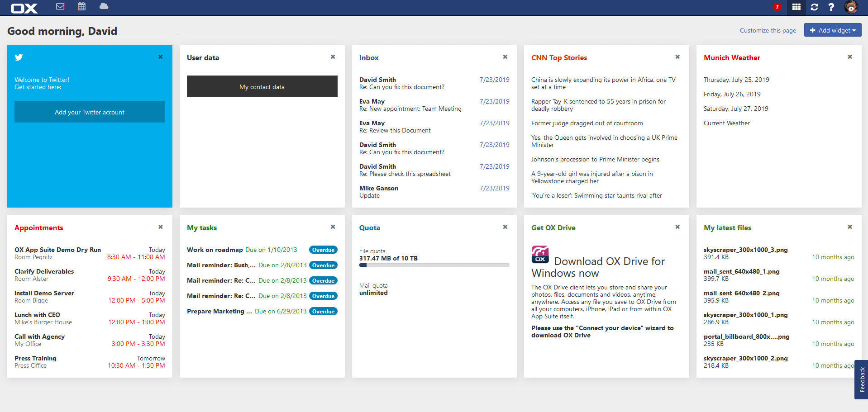Open the Add widget dropdown
The image size is (868, 412).
click(832, 30)
